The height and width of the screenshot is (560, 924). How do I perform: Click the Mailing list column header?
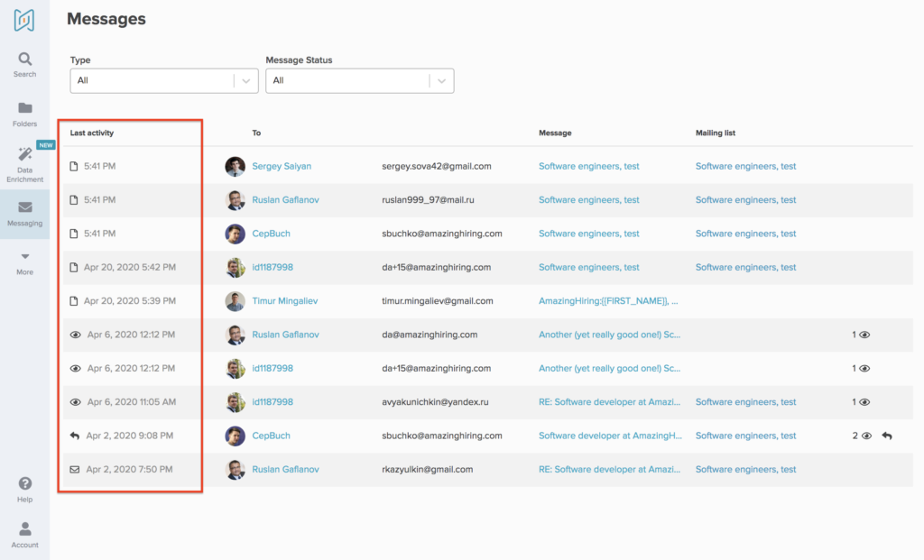[x=716, y=133]
